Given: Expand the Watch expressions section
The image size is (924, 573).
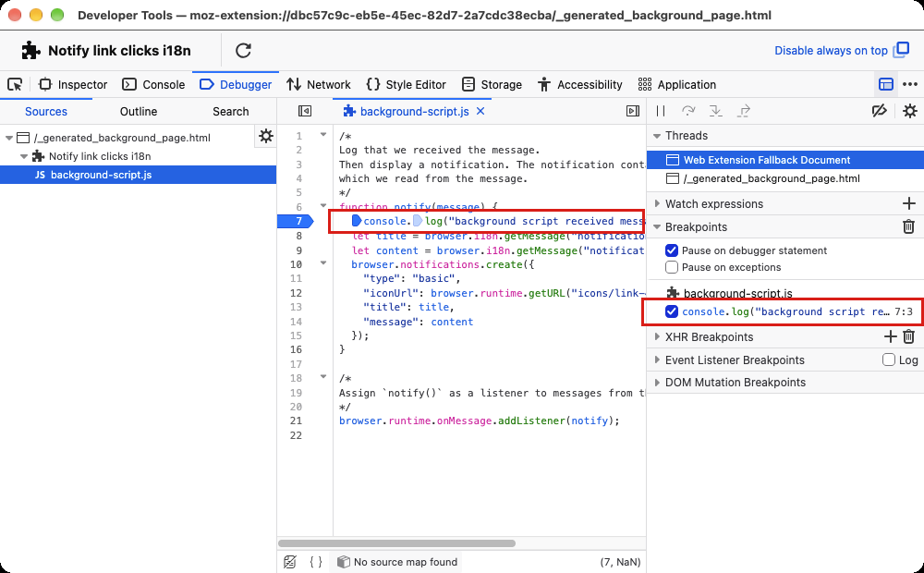Looking at the screenshot, I should coord(657,204).
